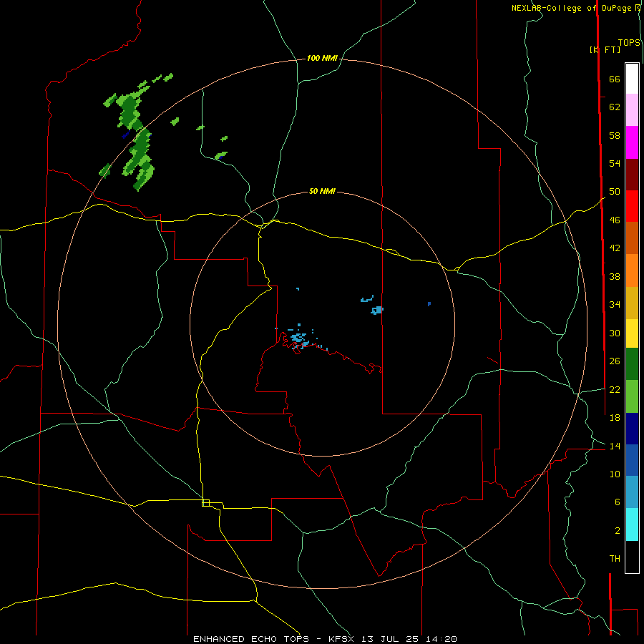Click the "50 NMI" range ring label
The width and height of the screenshot is (644, 644).
[322, 191]
